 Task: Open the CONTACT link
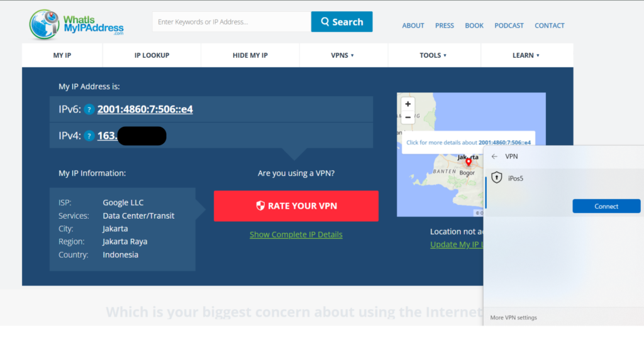(550, 25)
